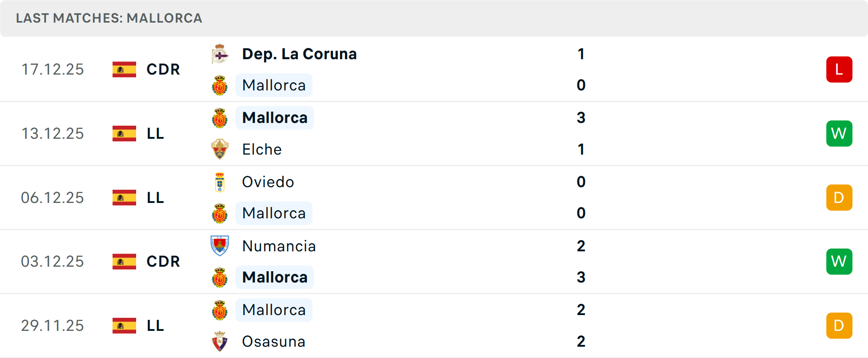Click the orange D badge for Oviedo match
The image size is (868, 358).
coord(839,198)
